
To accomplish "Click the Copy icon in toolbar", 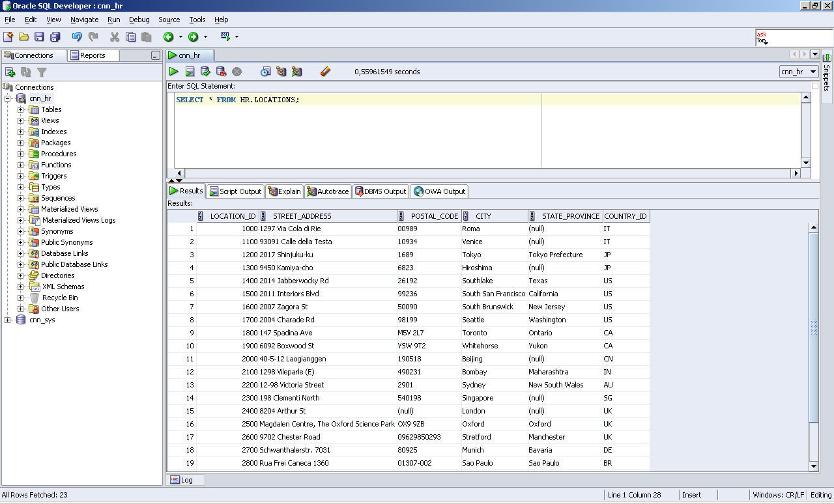I will tap(130, 37).
